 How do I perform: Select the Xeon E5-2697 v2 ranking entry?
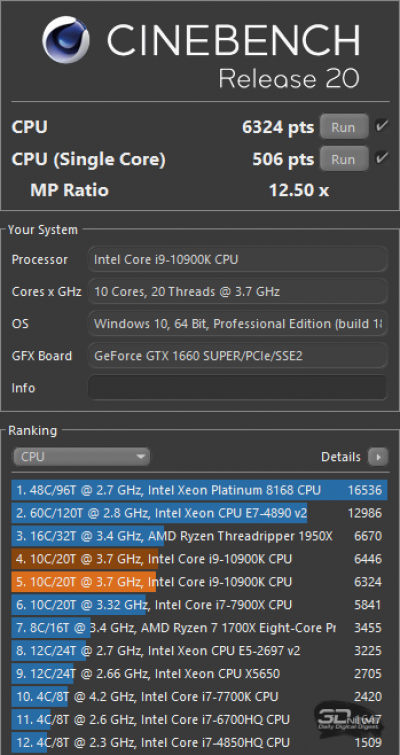[199, 651]
